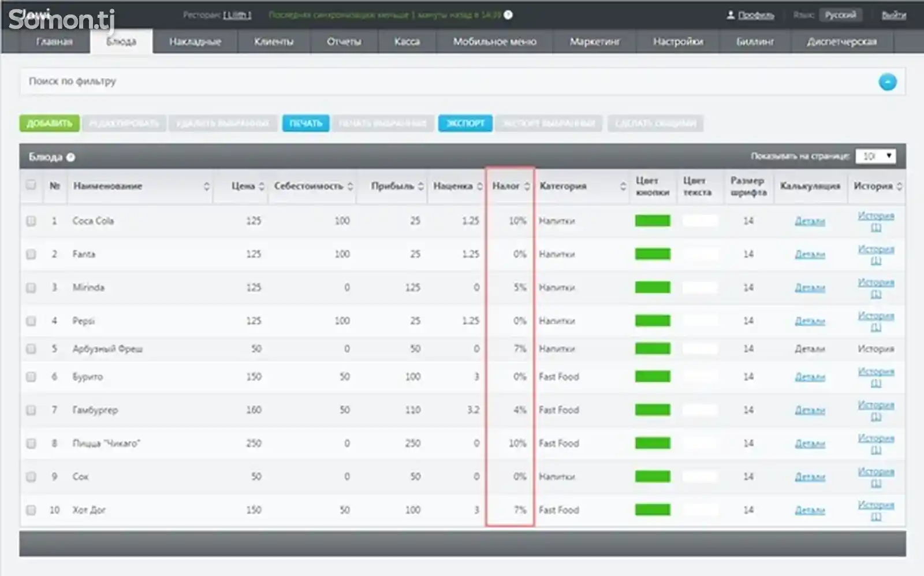Open Детали link for Гамбургер

[810, 410]
